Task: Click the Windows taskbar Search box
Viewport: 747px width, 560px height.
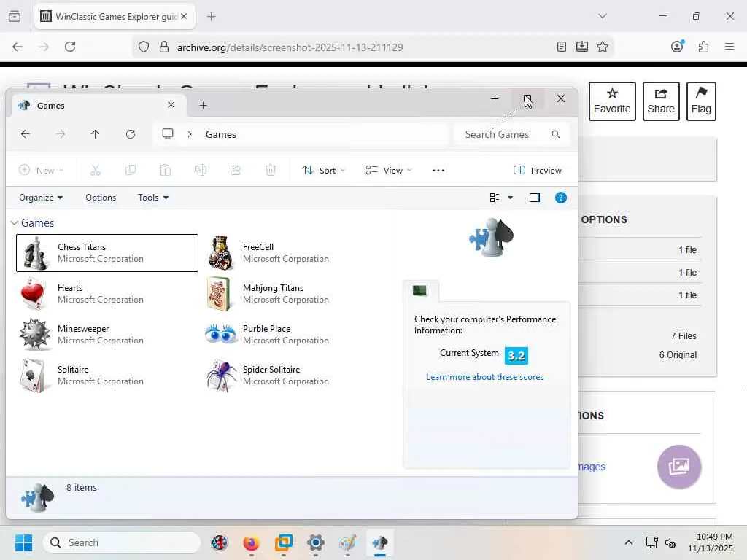Action: 122,542
